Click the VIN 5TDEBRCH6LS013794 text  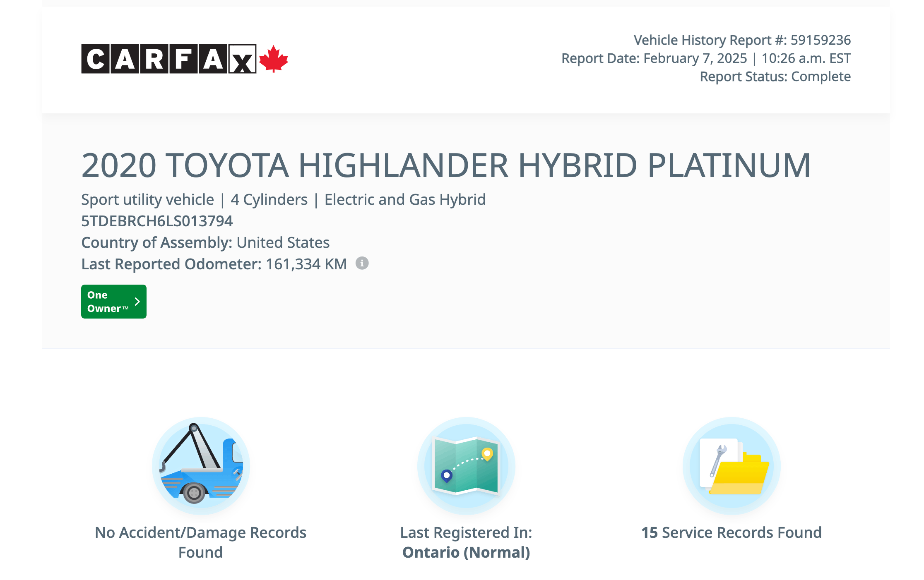point(157,221)
